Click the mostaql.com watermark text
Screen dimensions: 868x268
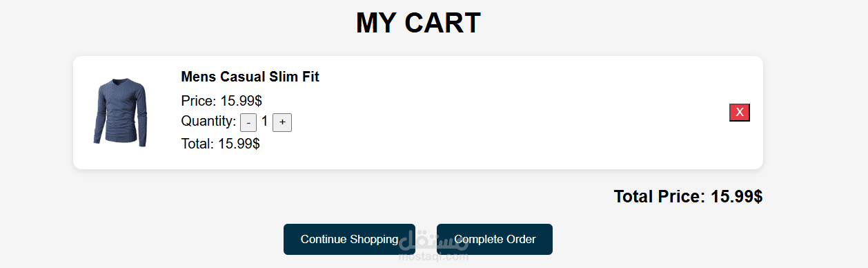[x=434, y=257]
